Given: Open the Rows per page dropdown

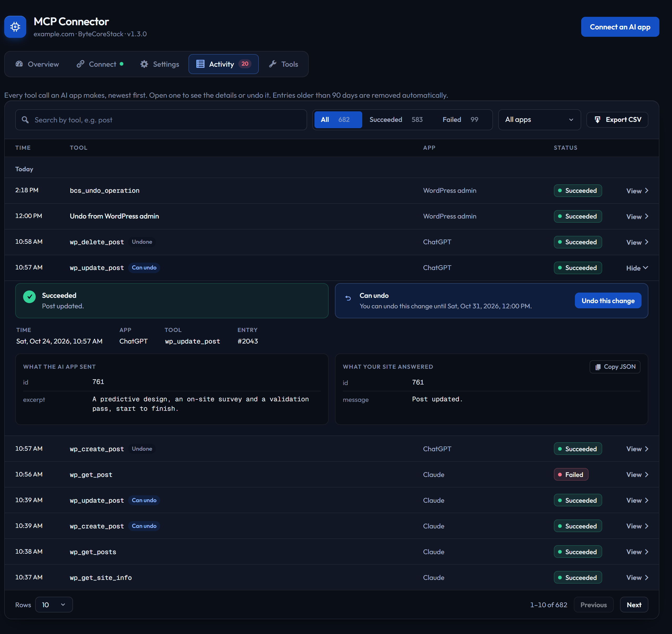Looking at the screenshot, I should click(54, 605).
